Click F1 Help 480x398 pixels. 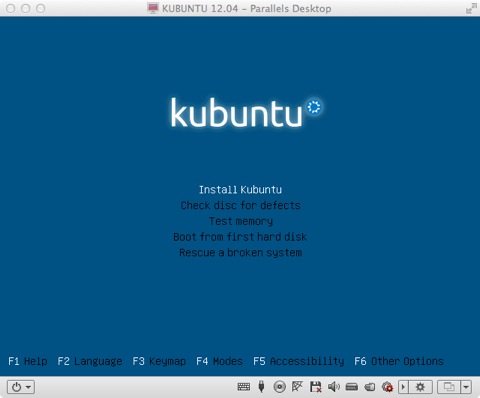[x=28, y=361]
